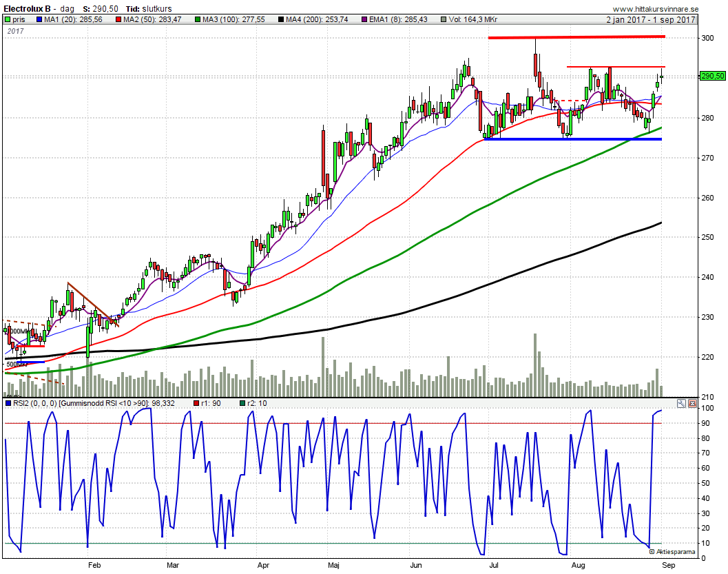This screenshot has height=574, width=728.
Task: Click the 'Jul' month label on time axis
Action: [x=494, y=565]
